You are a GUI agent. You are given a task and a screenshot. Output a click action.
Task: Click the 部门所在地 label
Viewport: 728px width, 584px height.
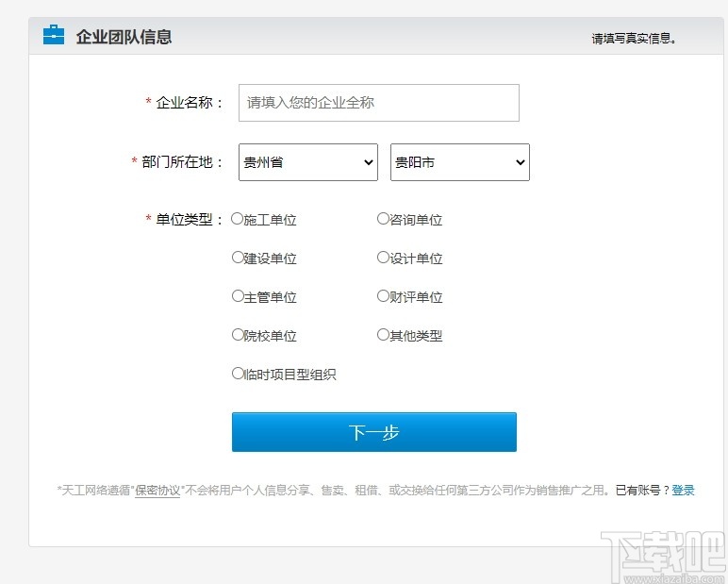(x=182, y=162)
